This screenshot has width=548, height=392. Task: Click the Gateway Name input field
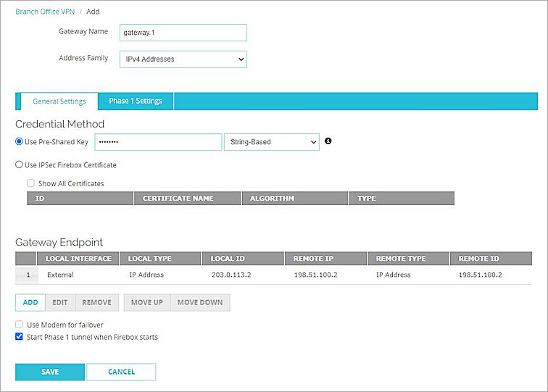click(x=183, y=33)
